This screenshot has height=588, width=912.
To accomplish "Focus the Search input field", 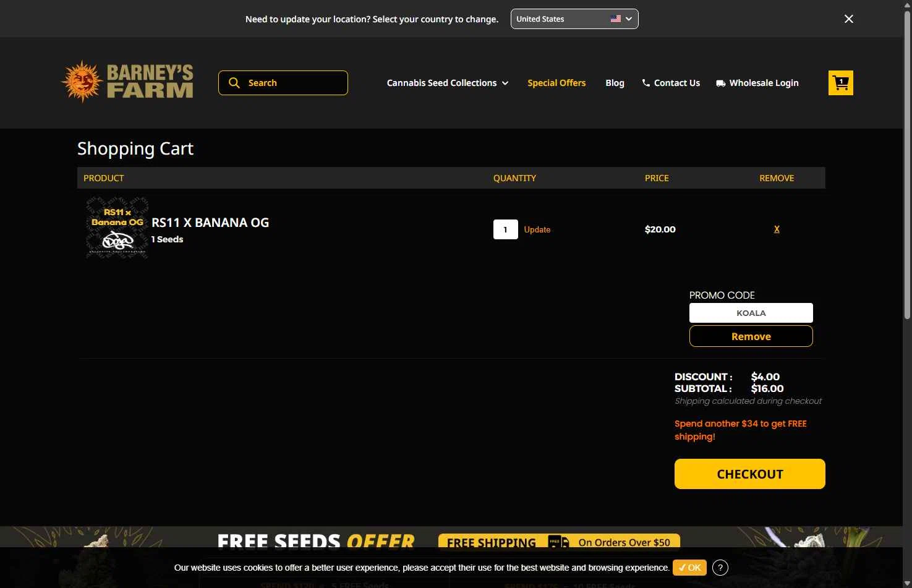I will pyautogui.click(x=283, y=83).
